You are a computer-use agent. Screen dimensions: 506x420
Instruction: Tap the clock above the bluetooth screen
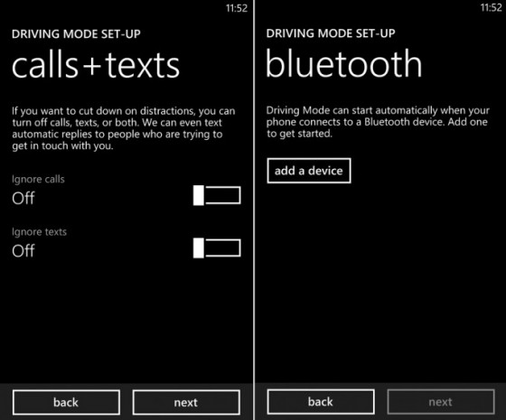tap(491, 7)
